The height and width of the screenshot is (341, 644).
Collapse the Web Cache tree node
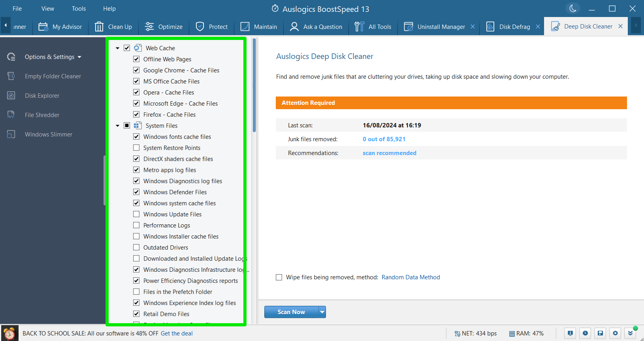point(117,48)
